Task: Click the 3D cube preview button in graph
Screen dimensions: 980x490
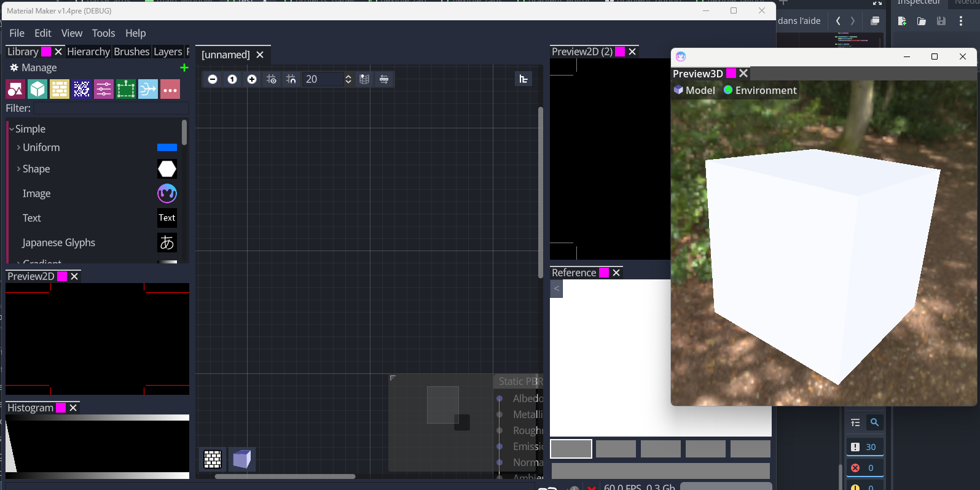Action: click(242, 459)
